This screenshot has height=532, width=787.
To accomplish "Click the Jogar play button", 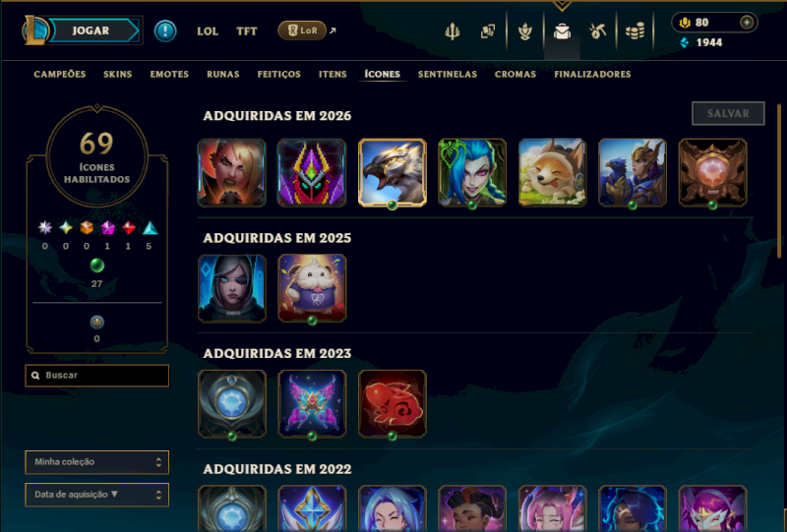I will point(91,30).
